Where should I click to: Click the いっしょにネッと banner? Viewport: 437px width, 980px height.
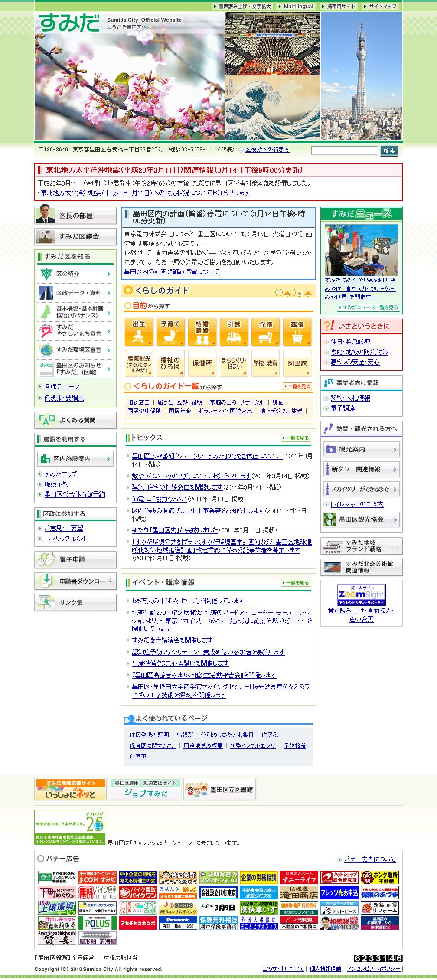point(71,789)
